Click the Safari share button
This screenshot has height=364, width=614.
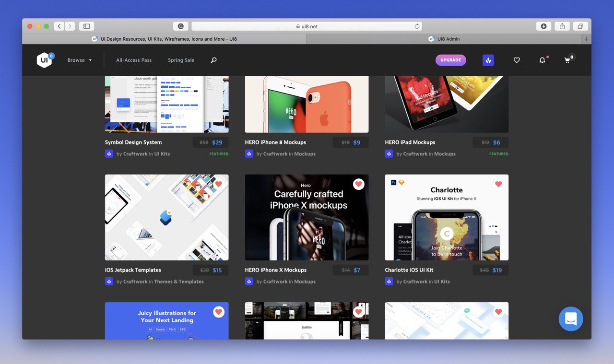pos(562,26)
